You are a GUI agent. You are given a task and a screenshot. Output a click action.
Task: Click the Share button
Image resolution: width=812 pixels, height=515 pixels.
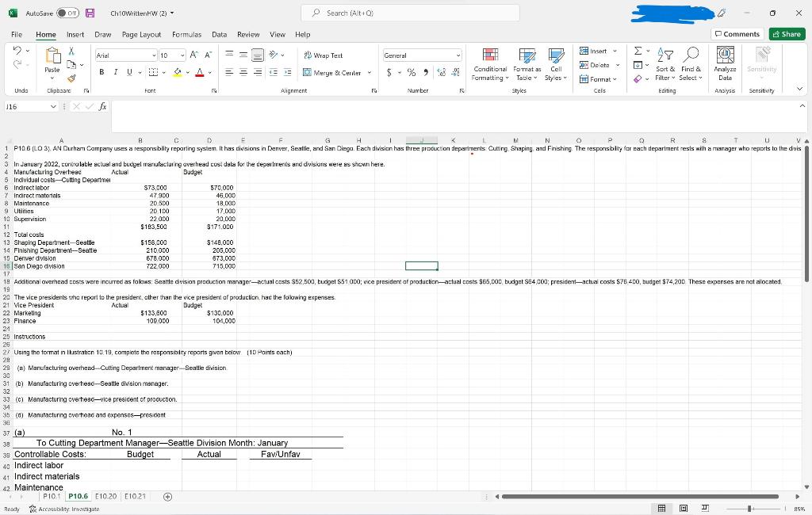pyautogui.click(x=786, y=34)
